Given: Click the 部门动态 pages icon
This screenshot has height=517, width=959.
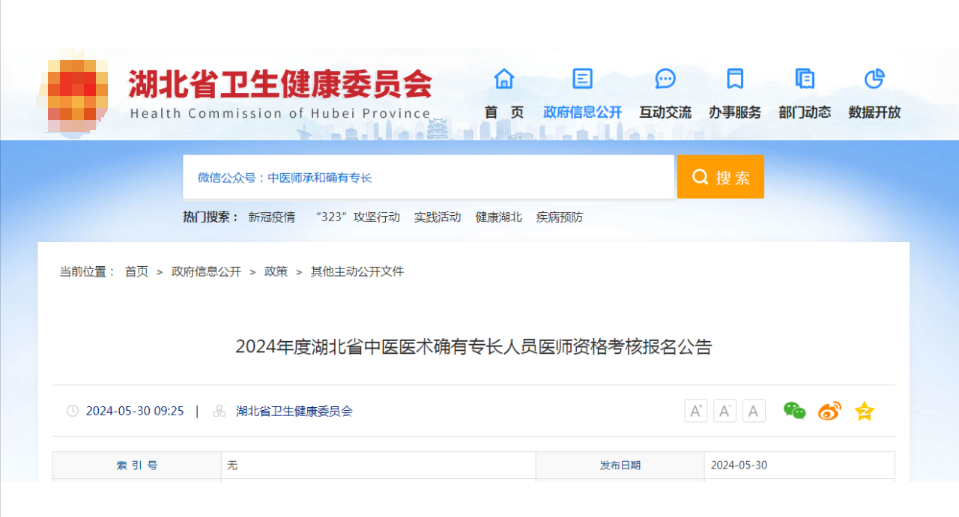Looking at the screenshot, I should click(x=804, y=79).
